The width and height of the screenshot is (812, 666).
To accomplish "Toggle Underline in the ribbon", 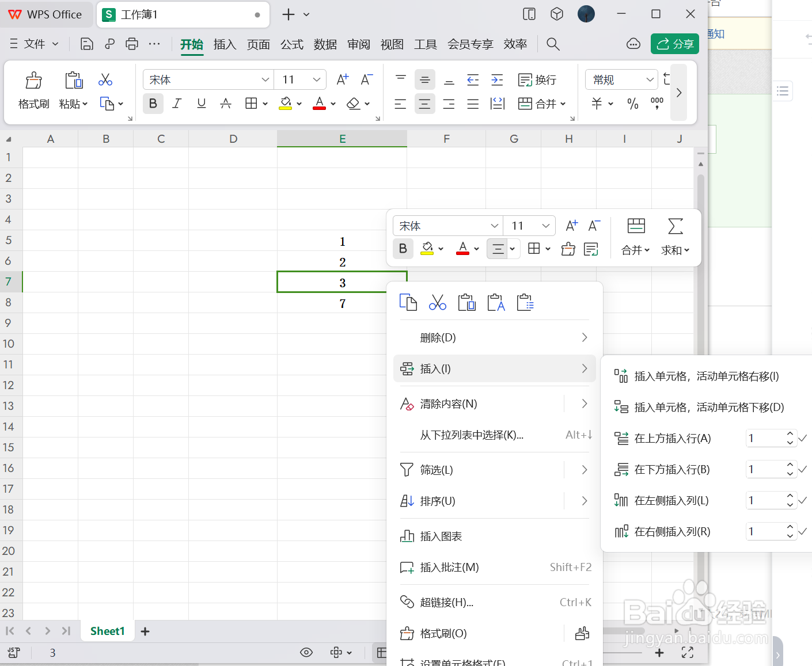I will (x=201, y=104).
